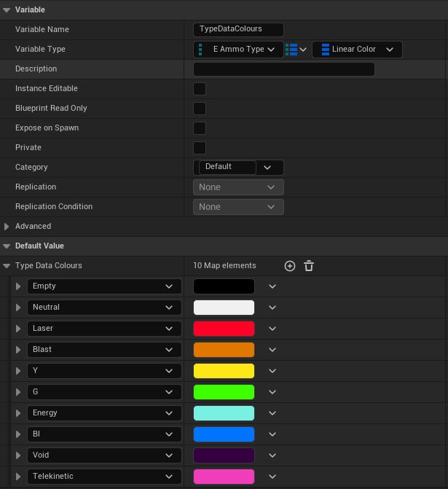Click the Variable Name text field
448x489 pixels.
click(238, 30)
